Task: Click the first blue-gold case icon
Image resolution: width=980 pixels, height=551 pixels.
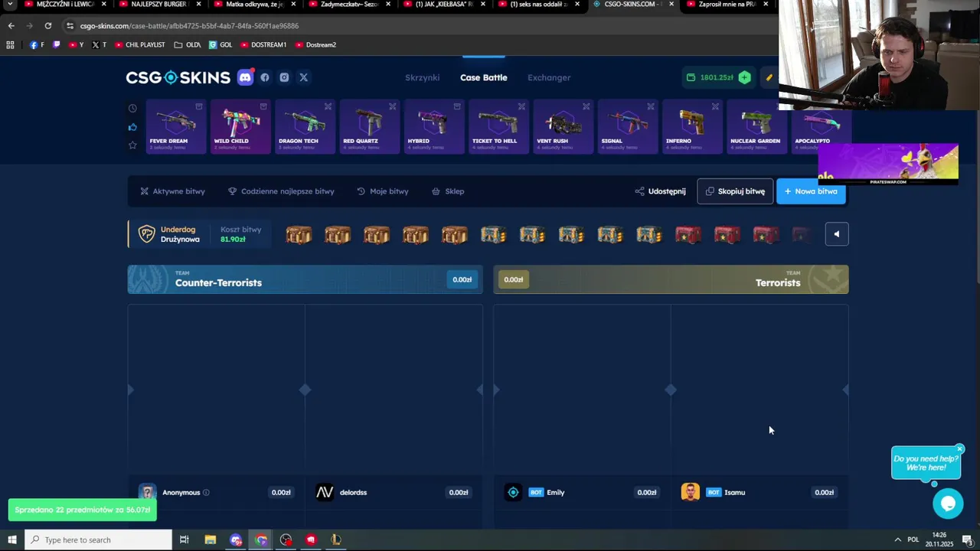Action: [493, 234]
